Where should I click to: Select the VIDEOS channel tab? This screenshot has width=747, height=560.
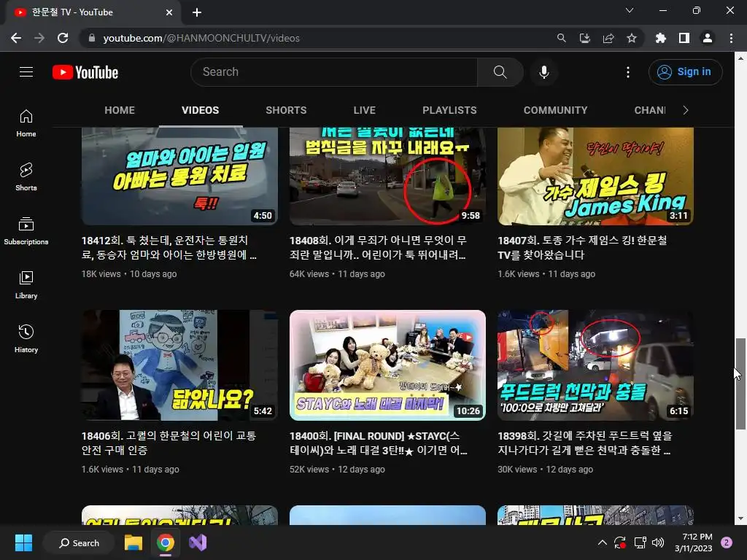click(x=200, y=110)
